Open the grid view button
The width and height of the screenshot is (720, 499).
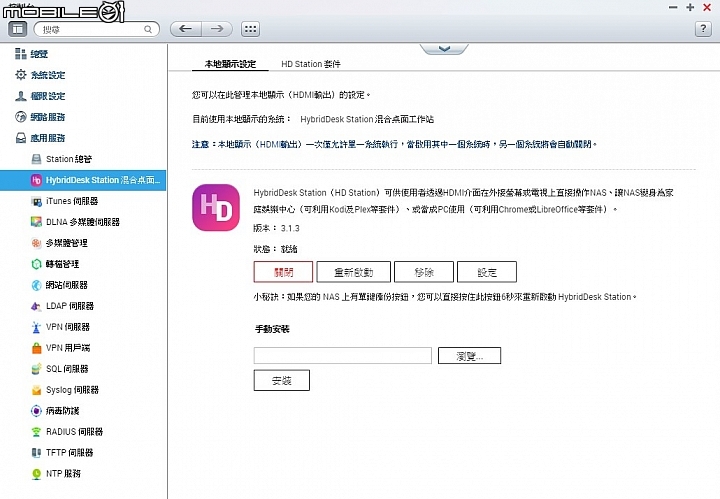(250, 29)
